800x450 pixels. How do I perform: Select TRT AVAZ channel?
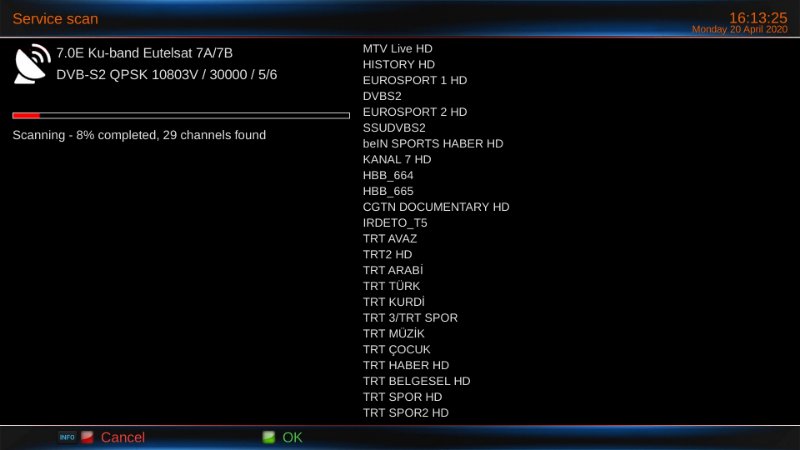[x=390, y=238]
